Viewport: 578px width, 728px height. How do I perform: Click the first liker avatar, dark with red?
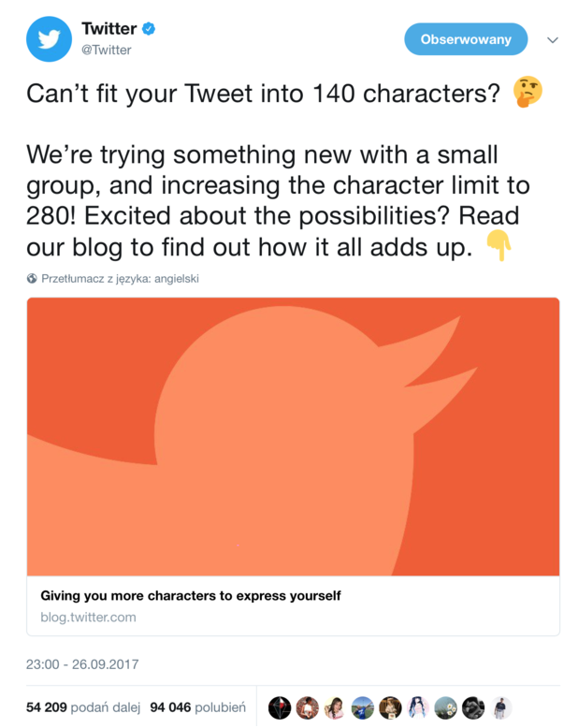point(280,708)
